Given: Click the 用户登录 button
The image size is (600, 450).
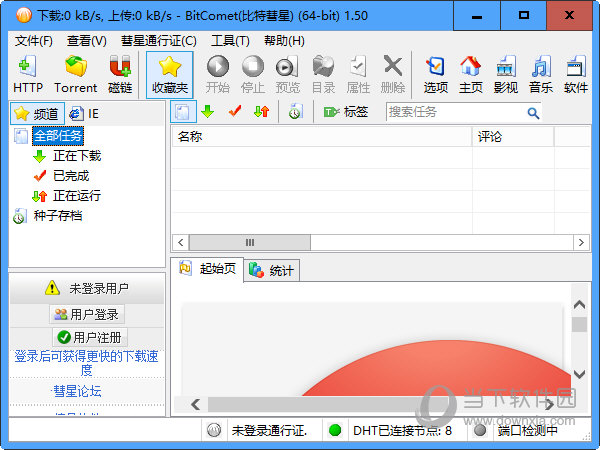Looking at the screenshot, I should pyautogui.click(x=87, y=314).
